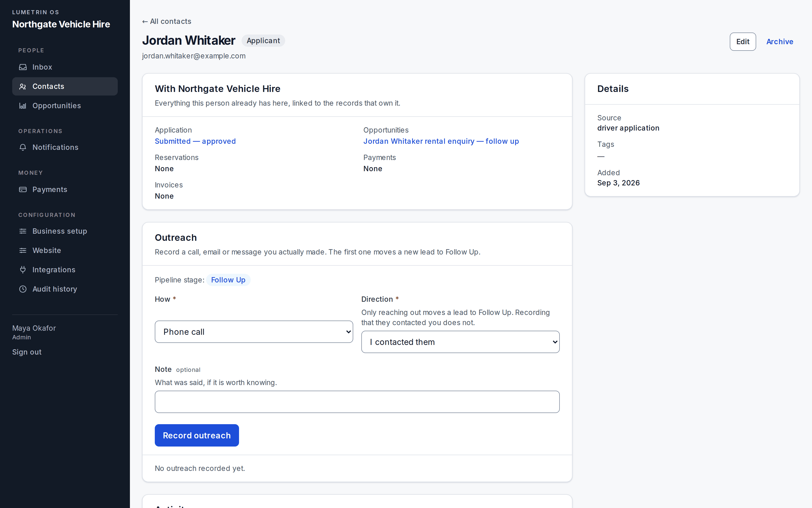Click the Payments card icon
The image size is (812, 508).
click(23, 189)
